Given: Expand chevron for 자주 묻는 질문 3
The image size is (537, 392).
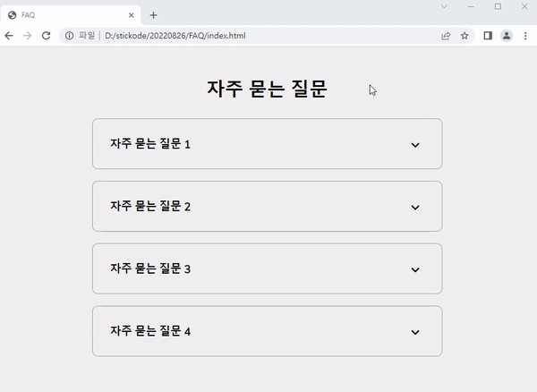Looking at the screenshot, I should pyautogui.click(x=415, y=269).
